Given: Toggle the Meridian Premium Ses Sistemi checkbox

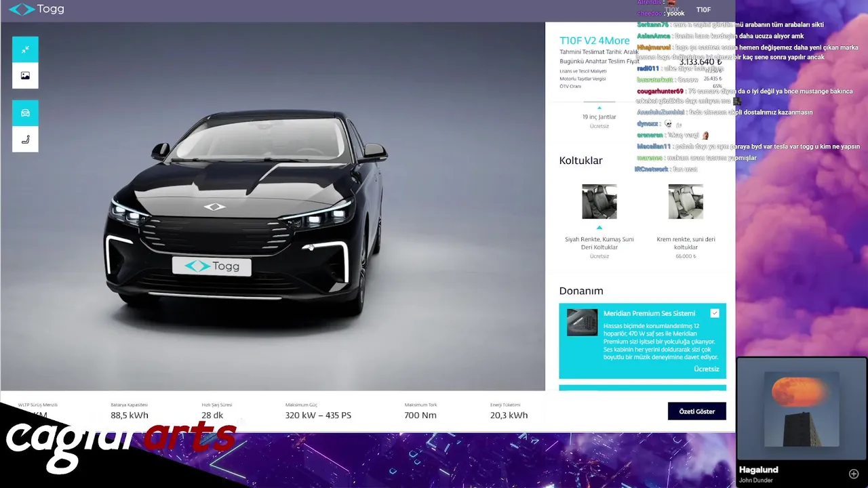Looking at the screenshot, I should tap(715, 313).
